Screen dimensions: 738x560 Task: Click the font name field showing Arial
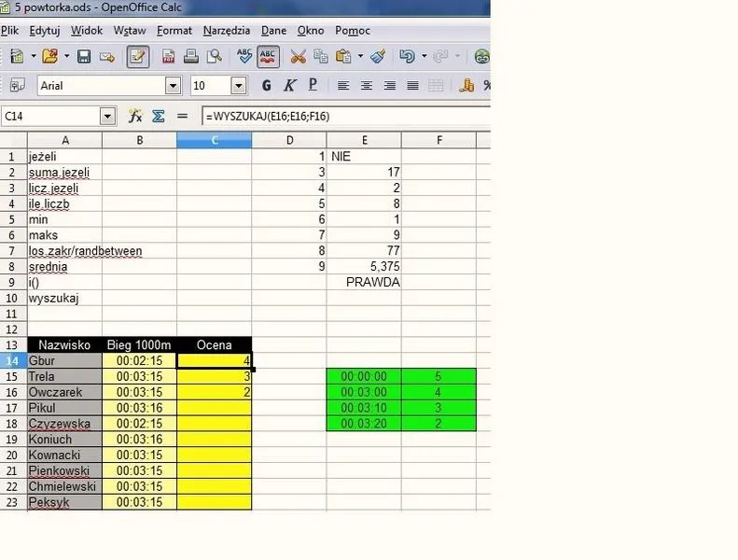102,86
